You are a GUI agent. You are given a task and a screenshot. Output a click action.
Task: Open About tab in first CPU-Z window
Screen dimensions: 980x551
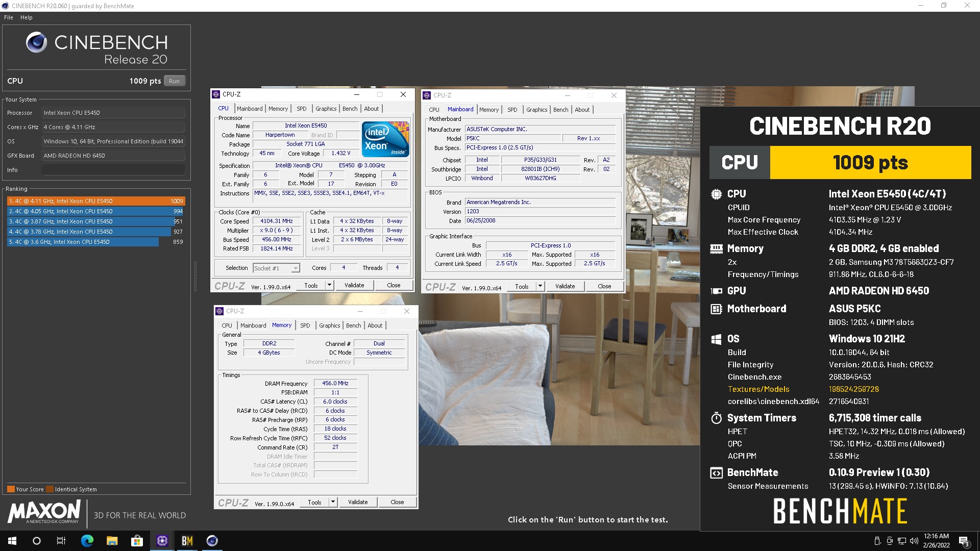372,109
